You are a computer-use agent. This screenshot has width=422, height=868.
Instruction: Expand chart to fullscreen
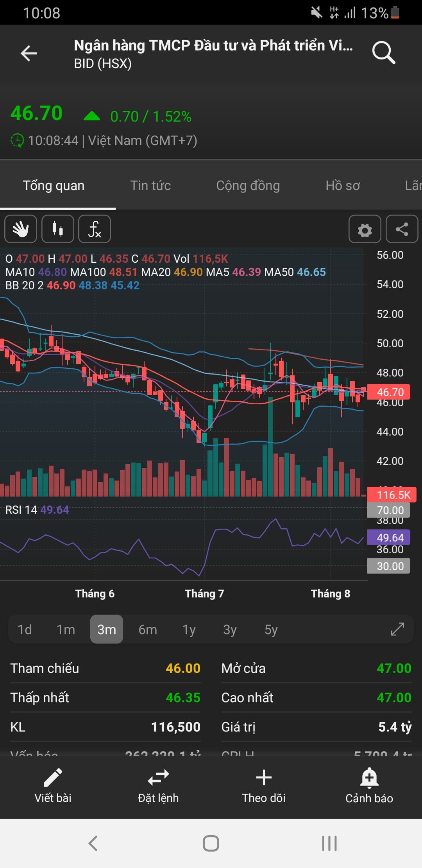point(397,629)
